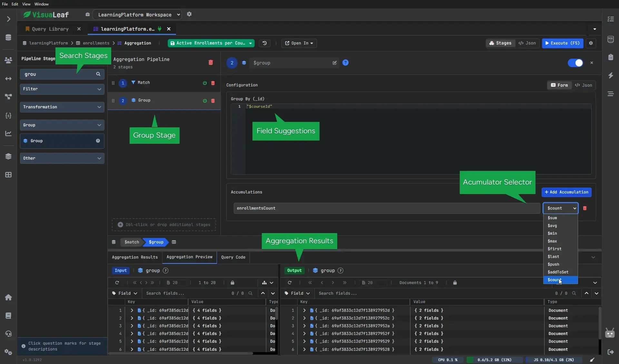The image size is (619, 364).
Task: Open the settings gear next to Execute
Action: [591, 43]
